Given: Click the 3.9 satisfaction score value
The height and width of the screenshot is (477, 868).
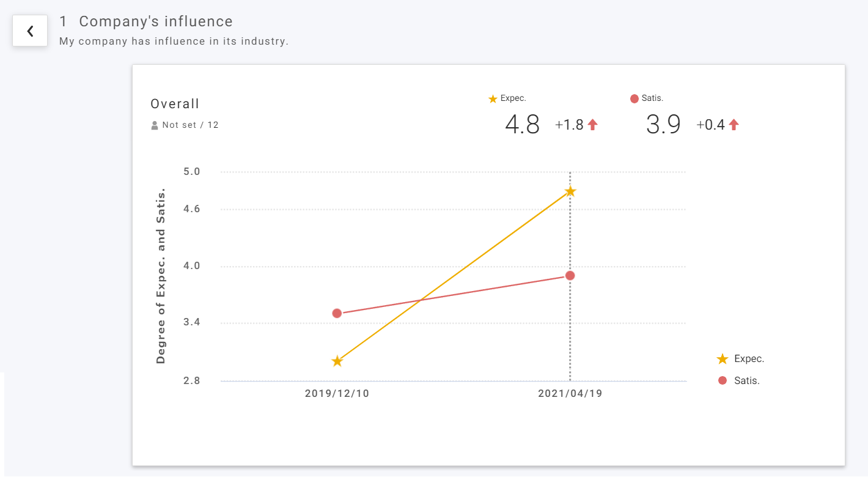Looking at the screenshot, I should point(663,125).
